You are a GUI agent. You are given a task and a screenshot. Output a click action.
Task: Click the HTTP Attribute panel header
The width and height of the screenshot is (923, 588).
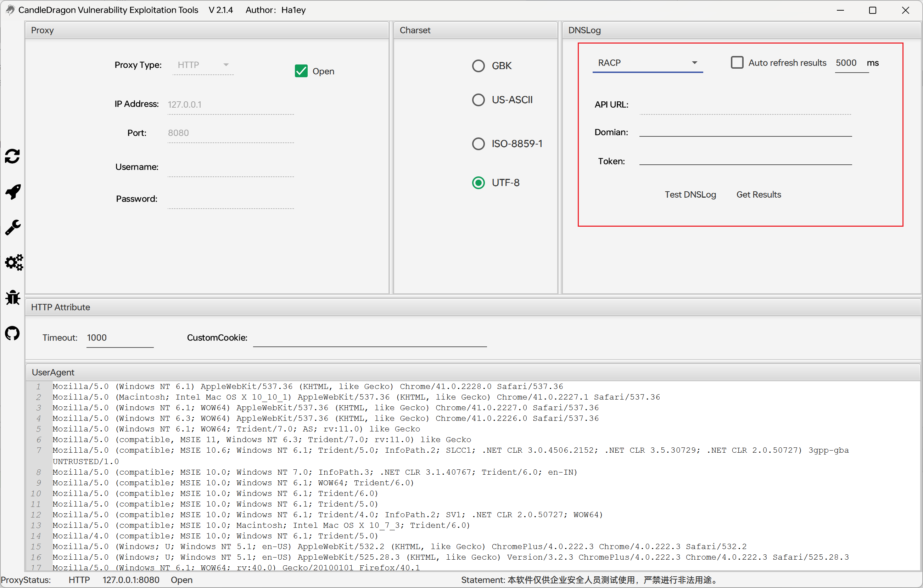point(60,307)
